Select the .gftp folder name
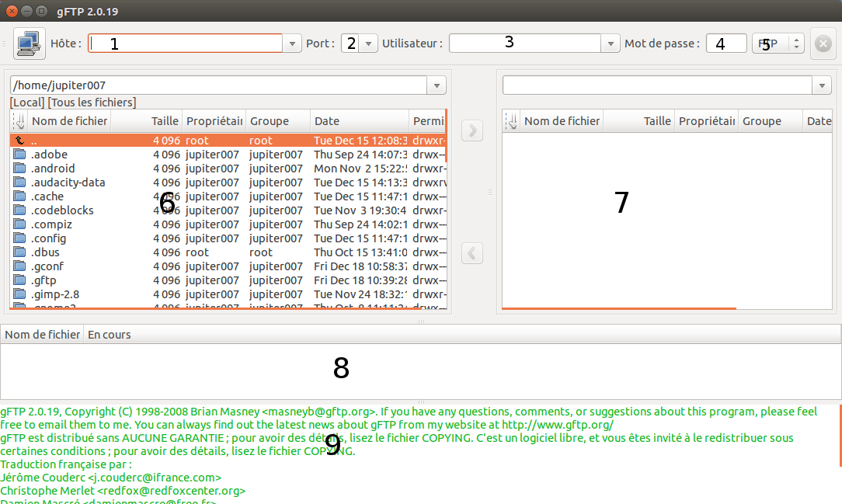The width and height of the screenshot is (842, 504). tap(43, 280)
